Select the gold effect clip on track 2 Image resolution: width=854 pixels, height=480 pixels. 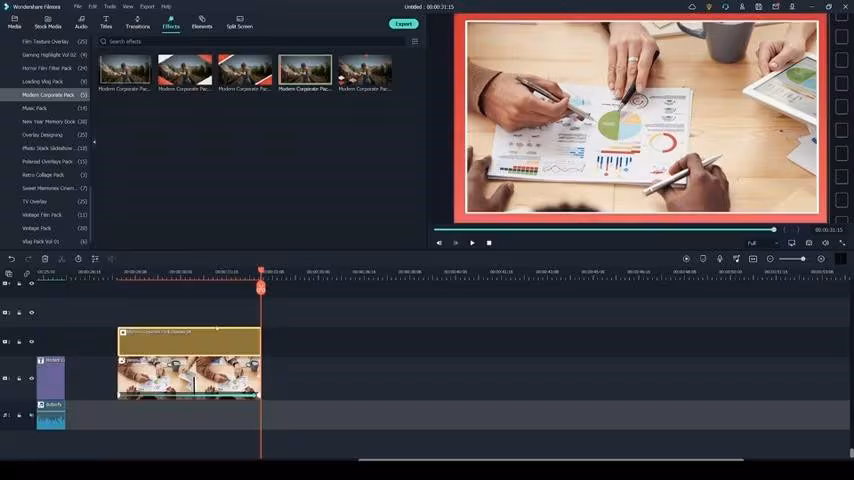pos(189,342)
